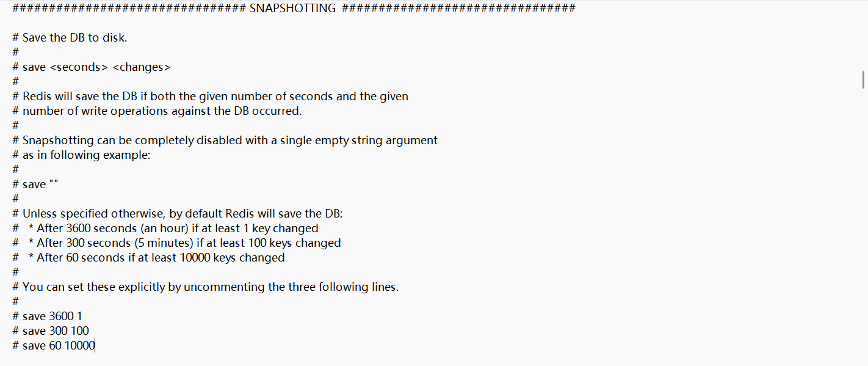
Task: Click the 'After 60 seconds' line
Action: (148, 257)
